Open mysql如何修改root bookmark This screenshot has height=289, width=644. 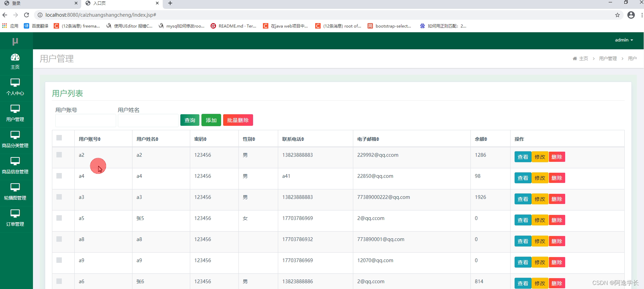point(181,26)
